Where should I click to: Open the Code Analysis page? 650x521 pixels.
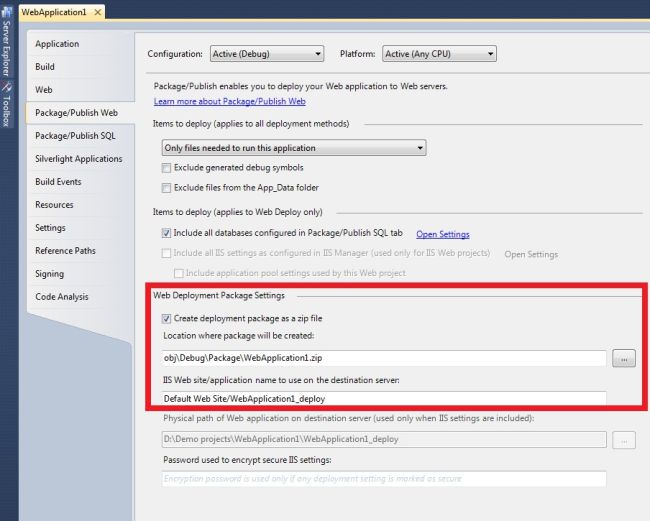[x=62, y=297]
